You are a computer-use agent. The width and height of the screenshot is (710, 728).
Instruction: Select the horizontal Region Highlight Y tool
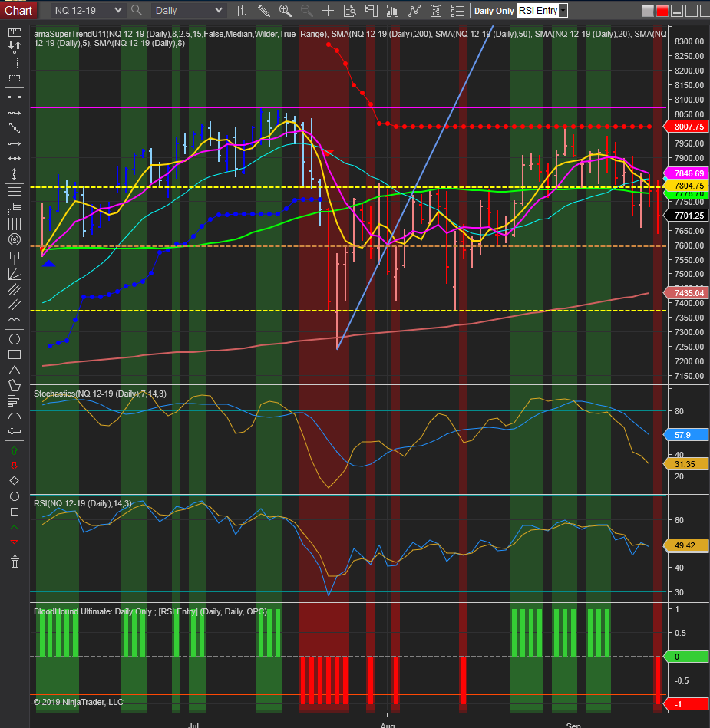[x=15, y=78]
